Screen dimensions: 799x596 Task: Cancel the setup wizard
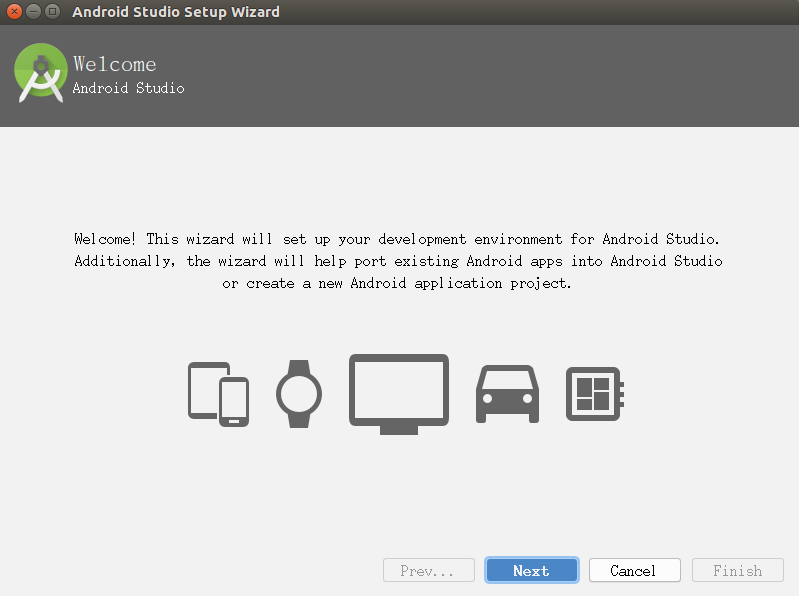(x=634, y=570)
